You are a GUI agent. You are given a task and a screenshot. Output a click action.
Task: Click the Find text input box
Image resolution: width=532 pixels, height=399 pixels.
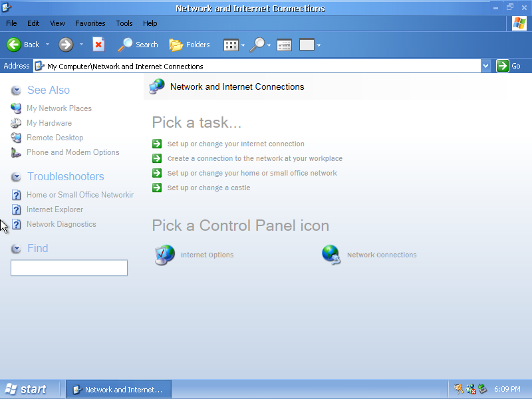point(69,268)
